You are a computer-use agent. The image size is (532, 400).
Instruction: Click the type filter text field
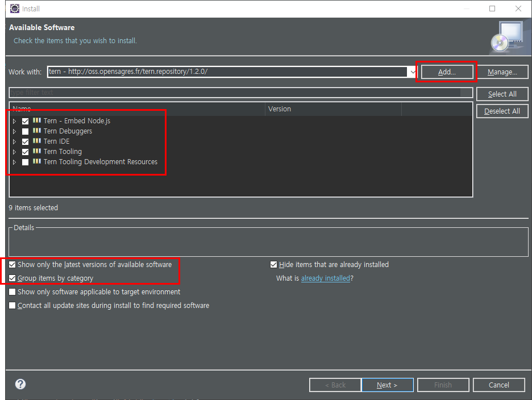pos(240,92)
